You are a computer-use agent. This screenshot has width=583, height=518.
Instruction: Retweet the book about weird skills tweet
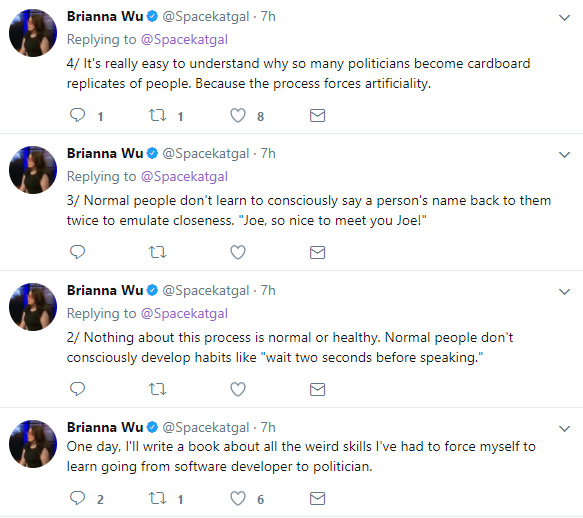(158, 498)
